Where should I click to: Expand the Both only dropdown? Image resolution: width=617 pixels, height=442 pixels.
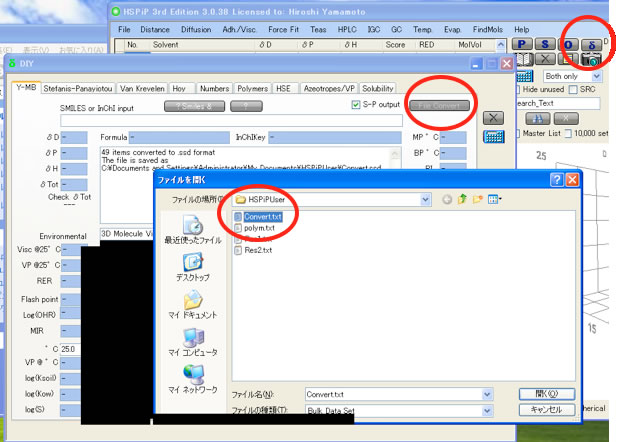(597, 76)
